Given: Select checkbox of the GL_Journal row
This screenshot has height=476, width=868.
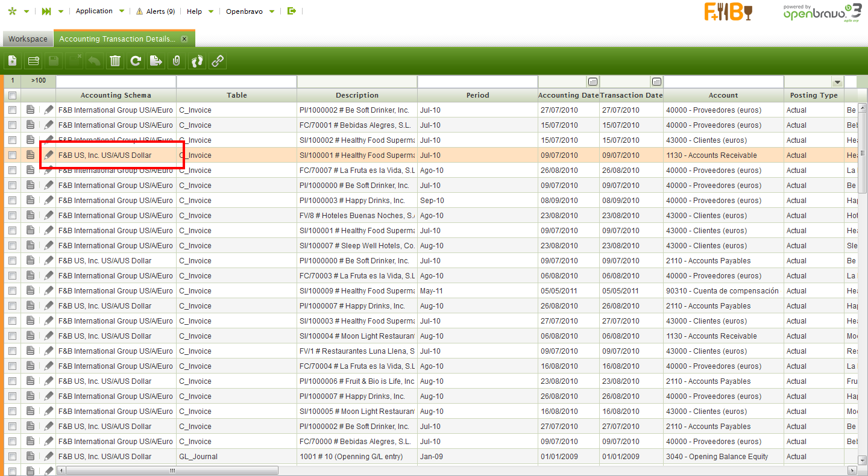Looking at the screenshot, I should click(x=12, y=457).
